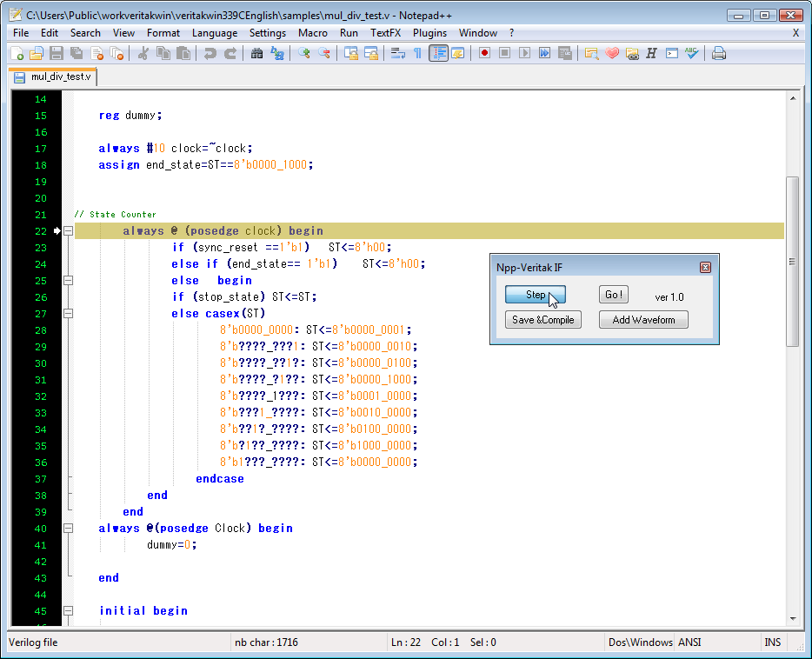
Task: Open the Format menu
Action: [x=163, y=33]
